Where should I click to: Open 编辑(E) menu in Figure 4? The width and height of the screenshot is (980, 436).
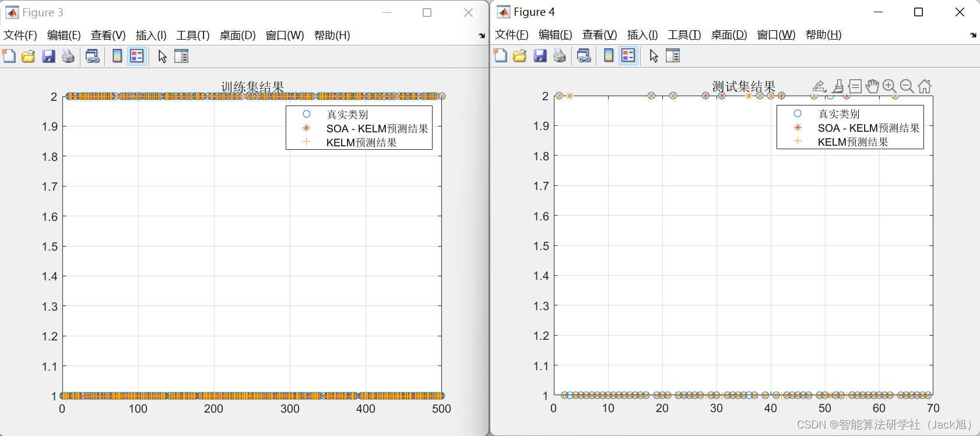556,34
